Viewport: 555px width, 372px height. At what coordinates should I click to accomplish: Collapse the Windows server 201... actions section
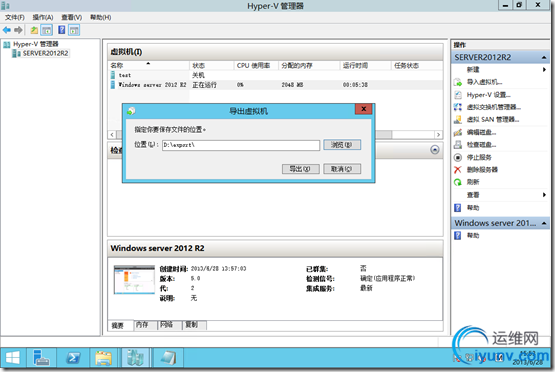[544, 223]
